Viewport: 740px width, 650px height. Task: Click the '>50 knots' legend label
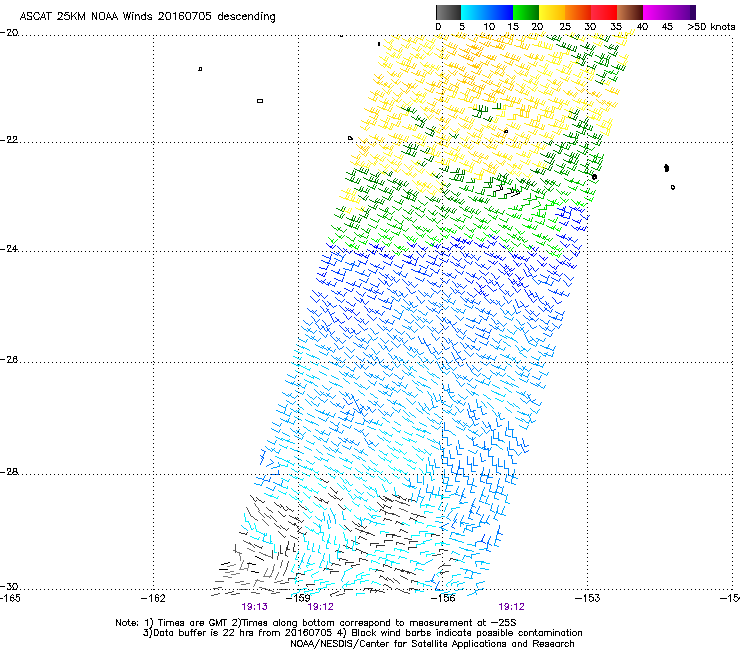(711, 27)
